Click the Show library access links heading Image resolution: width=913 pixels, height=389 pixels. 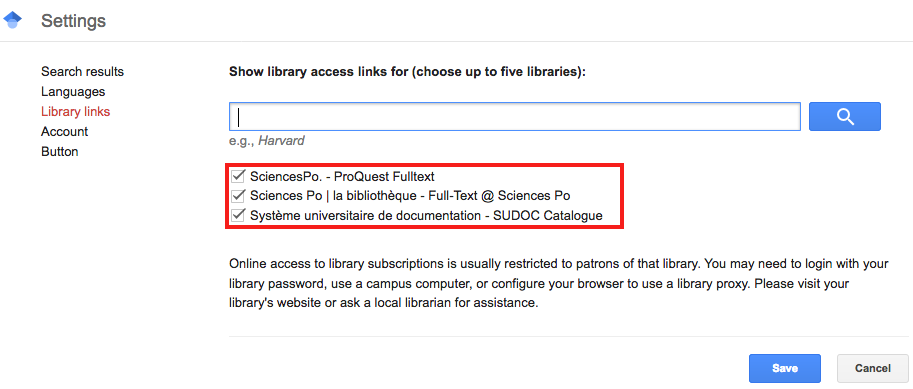click(407, 72)
